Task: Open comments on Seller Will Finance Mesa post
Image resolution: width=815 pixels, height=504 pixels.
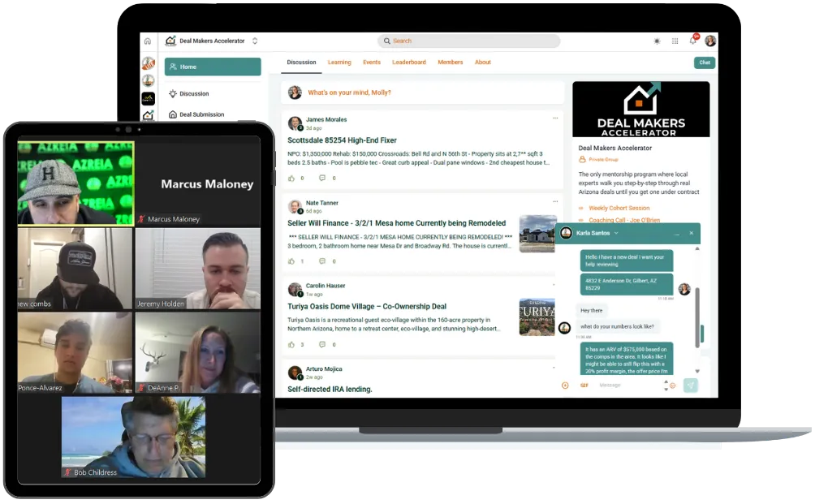Action: [322, 261]
